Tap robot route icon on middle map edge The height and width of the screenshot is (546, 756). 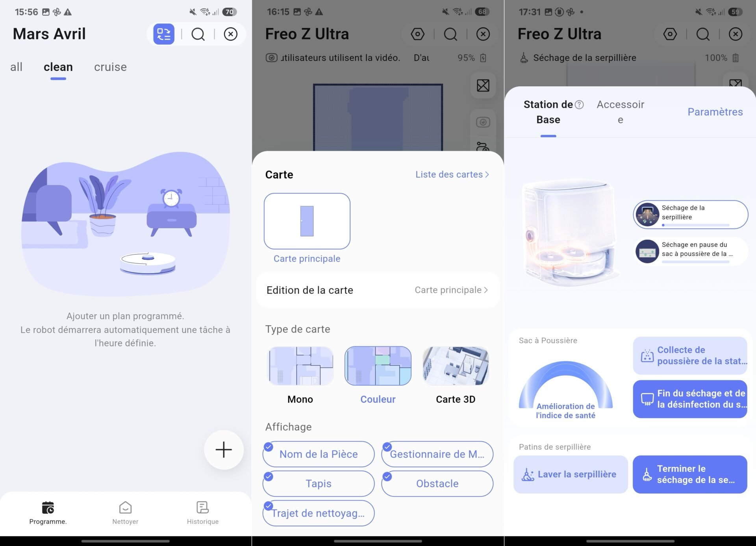coord(483,147)
